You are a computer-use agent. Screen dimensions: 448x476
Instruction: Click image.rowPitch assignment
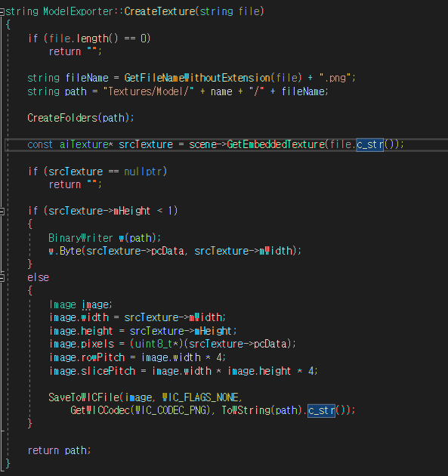(x=137, y=357)
